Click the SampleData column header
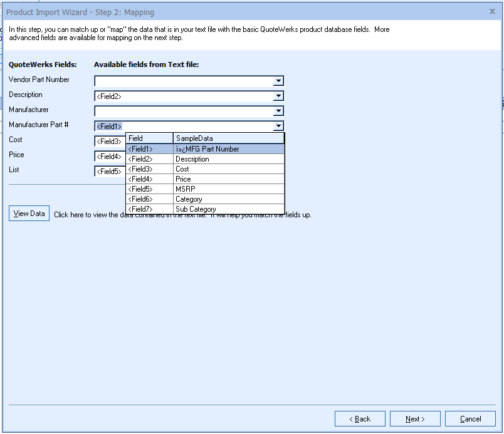 coord(228,138)
